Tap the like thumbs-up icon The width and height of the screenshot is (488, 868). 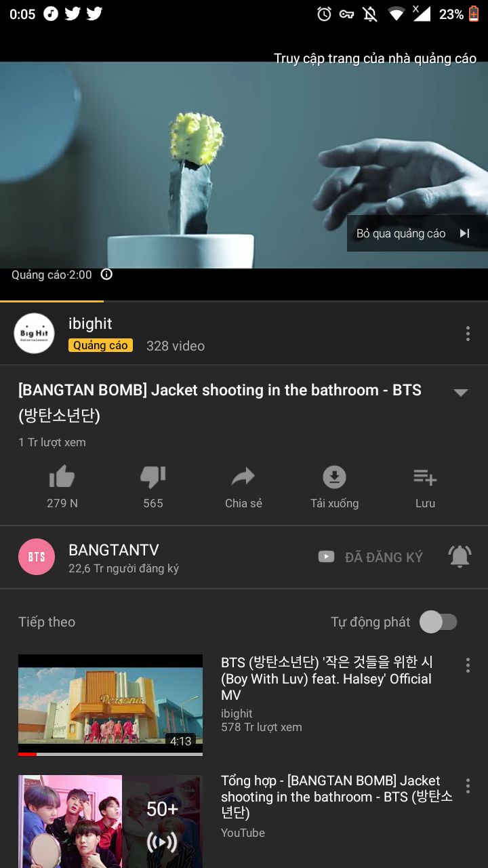tap(62, 478)
